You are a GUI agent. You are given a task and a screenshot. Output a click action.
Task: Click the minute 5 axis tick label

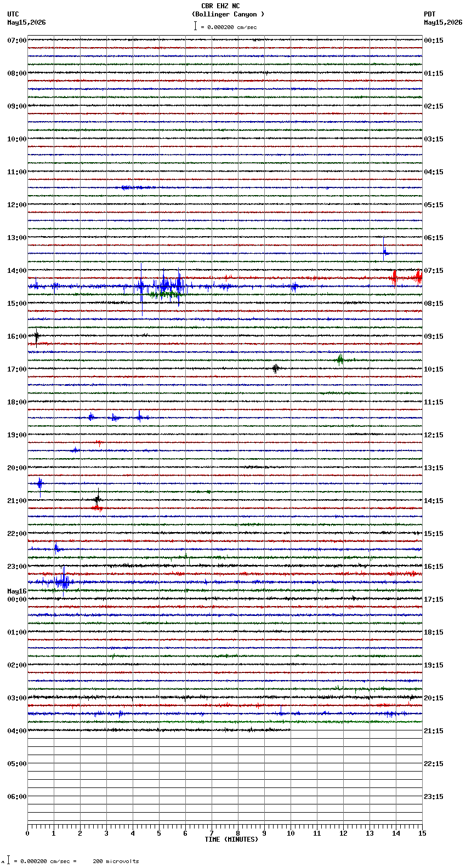click(159, 833)
